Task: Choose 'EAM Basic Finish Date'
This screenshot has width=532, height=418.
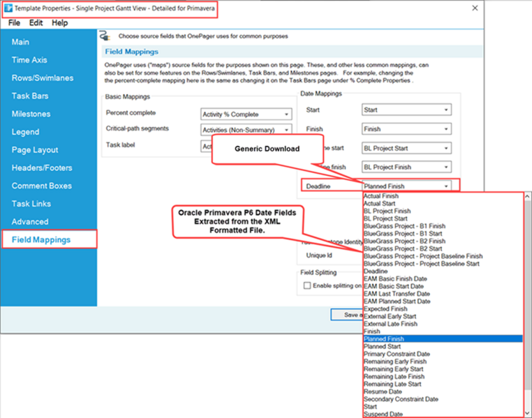Action: point(443,278)
